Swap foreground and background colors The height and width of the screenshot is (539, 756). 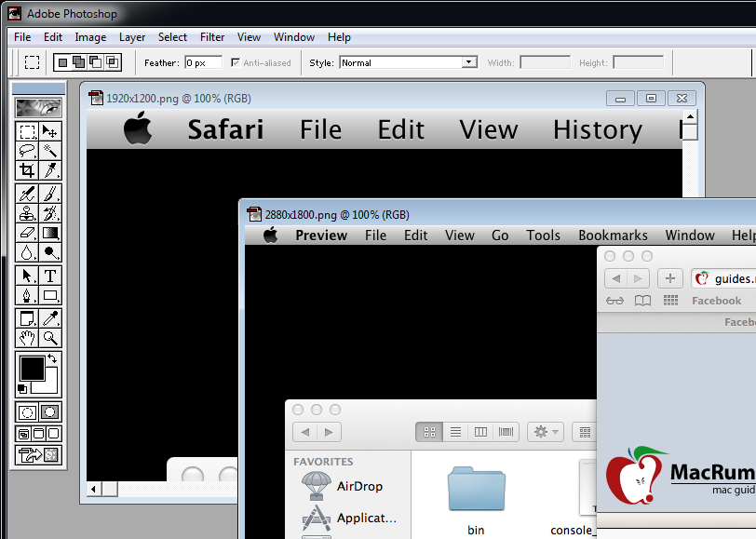(52, 358)
